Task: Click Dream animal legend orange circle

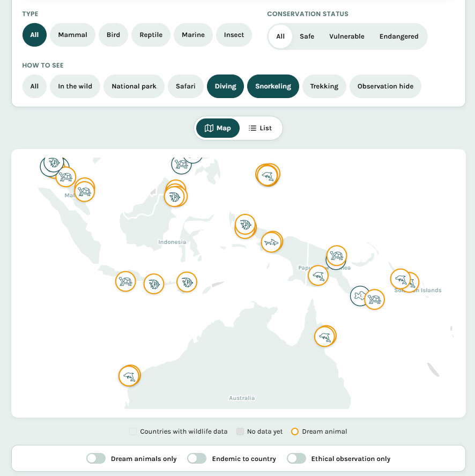Action: click(x=295, y=432)
